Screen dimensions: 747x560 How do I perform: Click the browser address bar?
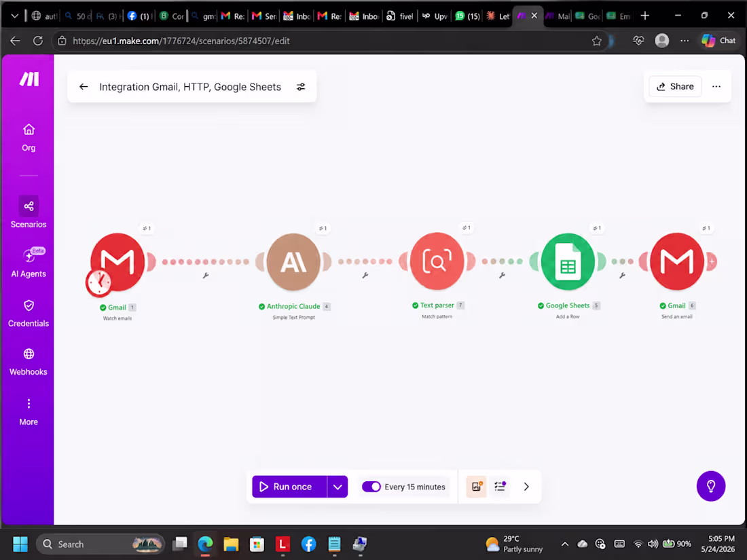329,41
